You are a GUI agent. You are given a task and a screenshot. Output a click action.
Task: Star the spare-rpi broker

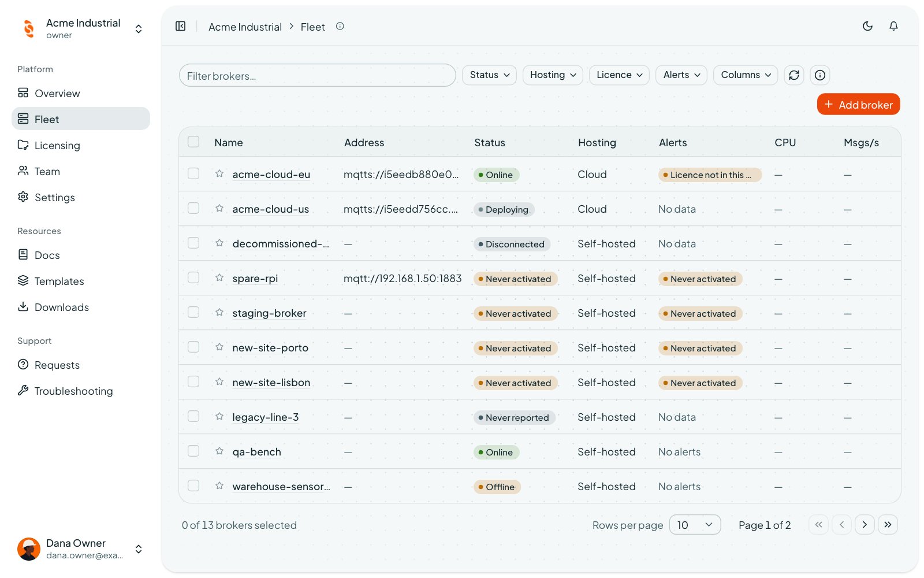219,277
